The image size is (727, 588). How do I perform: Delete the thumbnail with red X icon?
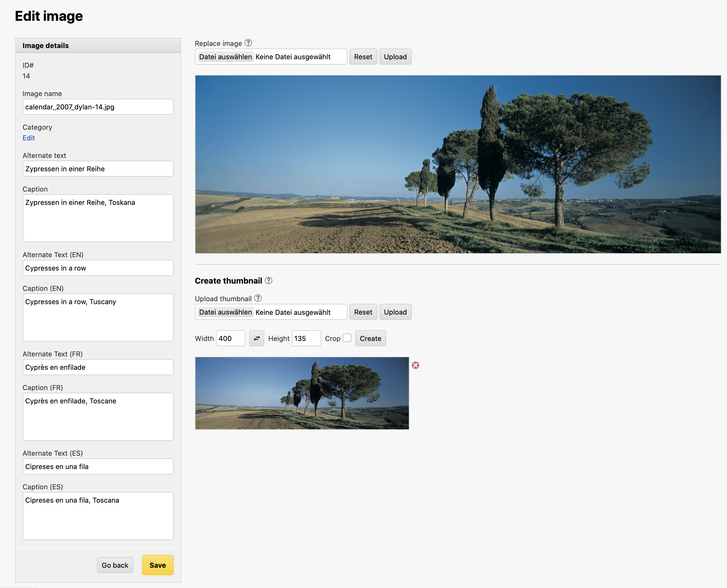pyautogui.click(x=416, y=365)
